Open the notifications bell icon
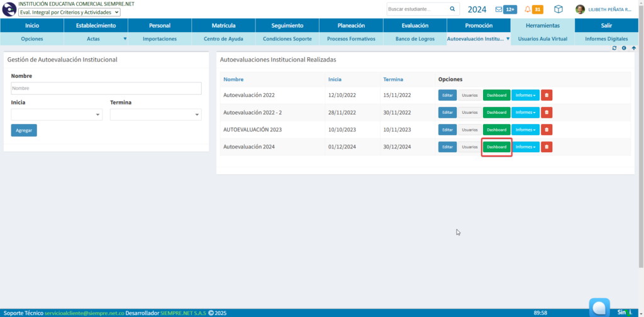 [527, 9]
